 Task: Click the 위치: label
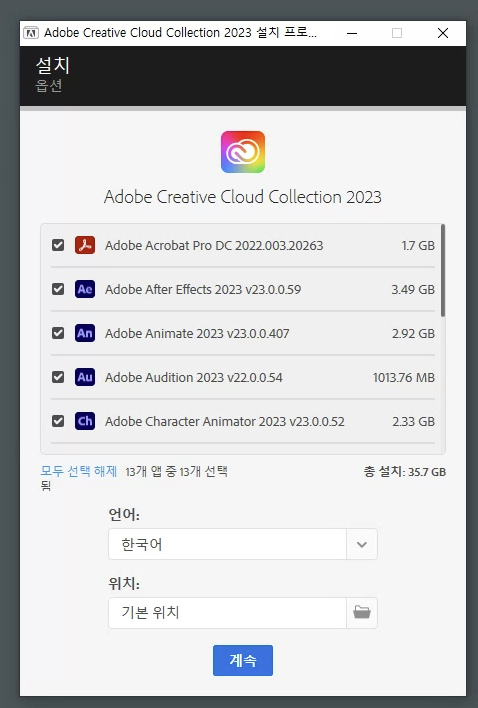124,583
